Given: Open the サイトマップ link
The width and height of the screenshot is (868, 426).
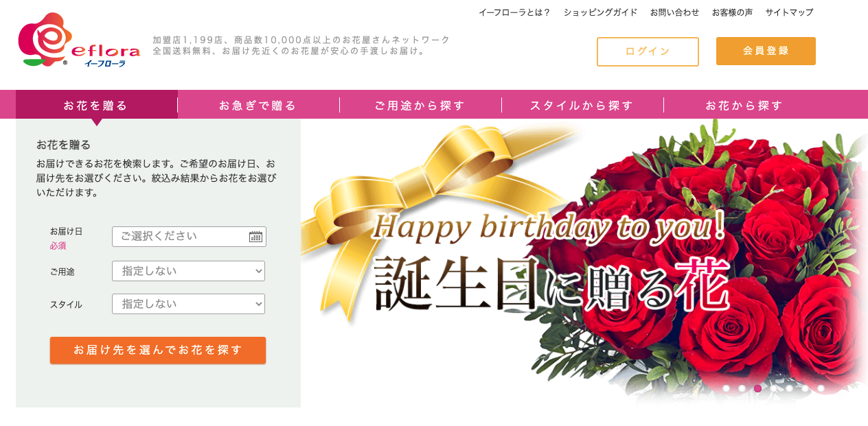Looking at the screenshot, I should [x=789, y=12].
